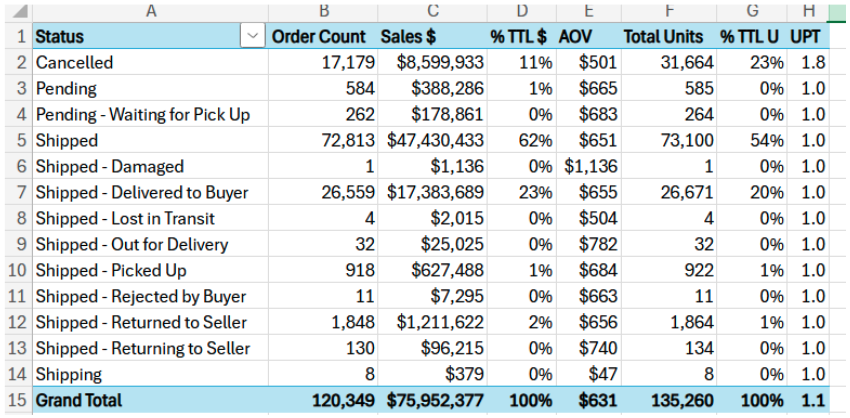This screenshot has width=850, height=418.
Task: Click the % TTL U header cell
Action: [751, 36]
